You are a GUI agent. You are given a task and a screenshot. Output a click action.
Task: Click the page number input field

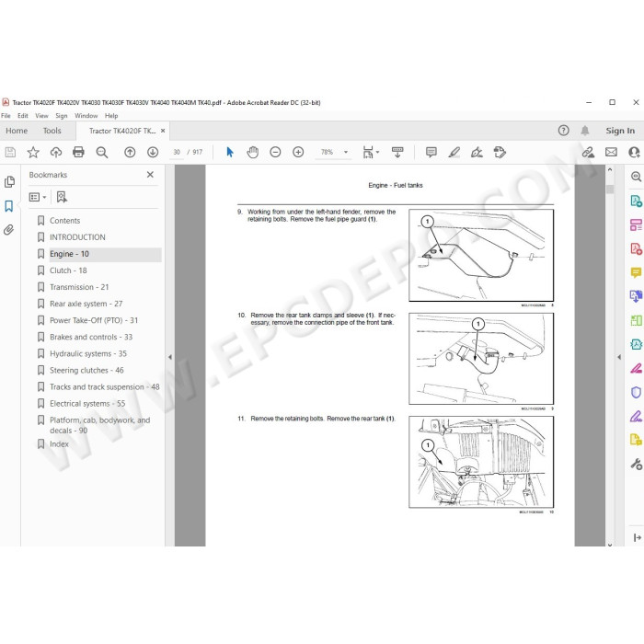point(177,153)
